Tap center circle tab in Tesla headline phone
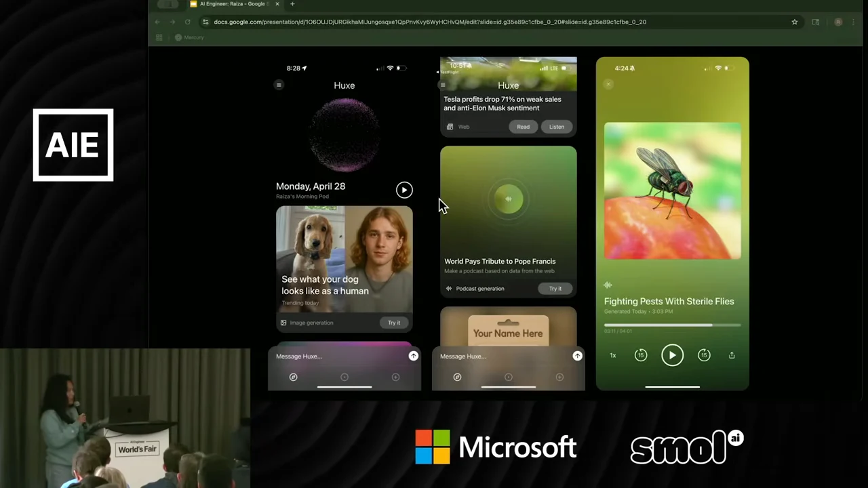Viewport: 868px width, 488px height. pyautogui.click(x=509, y=377)
